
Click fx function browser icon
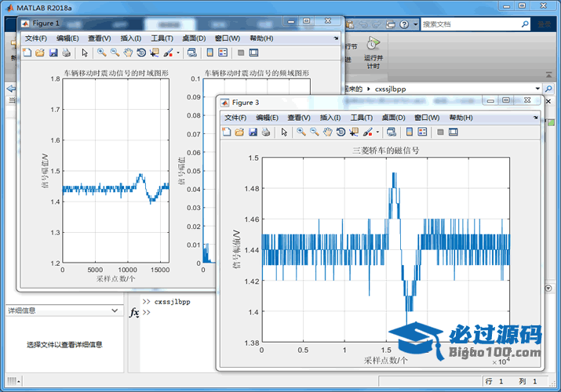click(134, 312)
